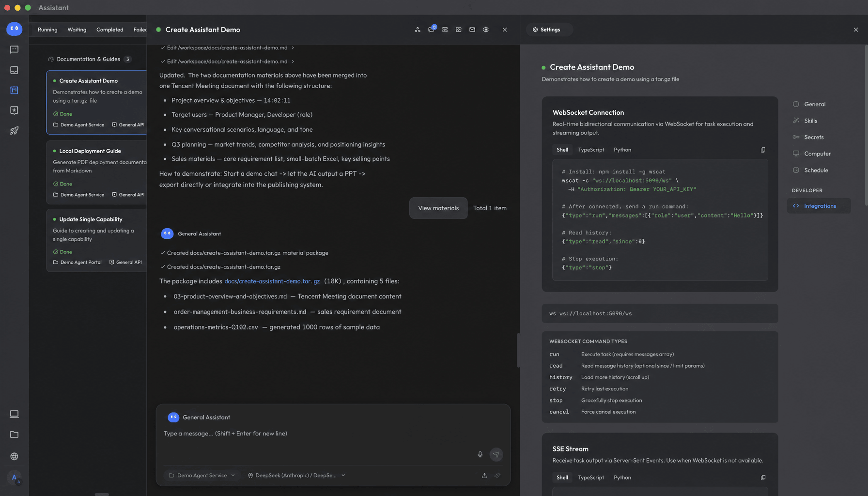Switch to the Waiting tab
This screenshot has width=868, height=496.
point(77,30)
